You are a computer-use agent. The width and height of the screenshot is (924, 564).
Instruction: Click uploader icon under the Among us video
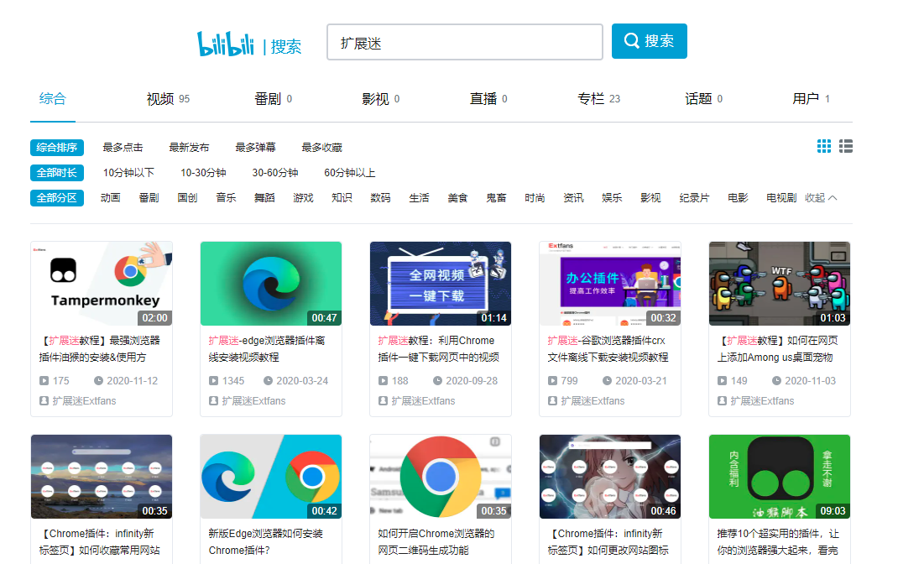point(722,400)
